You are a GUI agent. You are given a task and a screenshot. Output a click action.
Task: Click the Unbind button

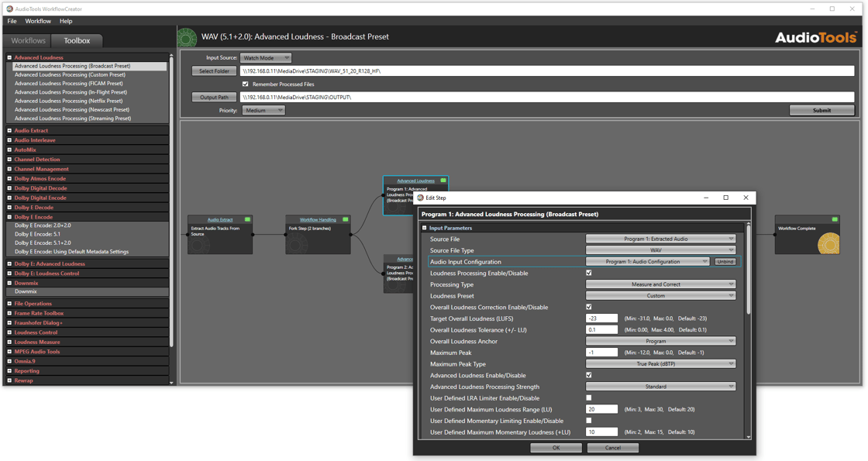point(725,262)
